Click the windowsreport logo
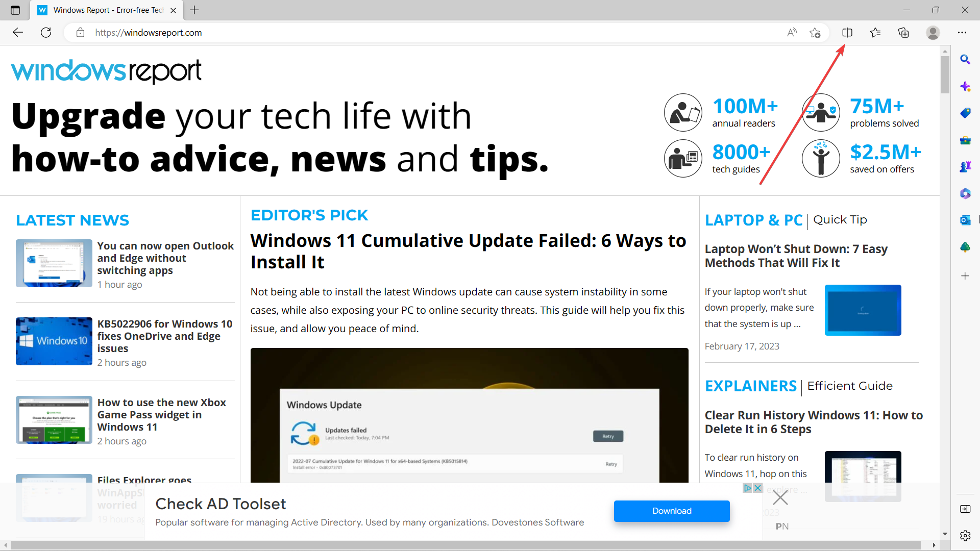 pyautogui.click(x=106, y=71)
